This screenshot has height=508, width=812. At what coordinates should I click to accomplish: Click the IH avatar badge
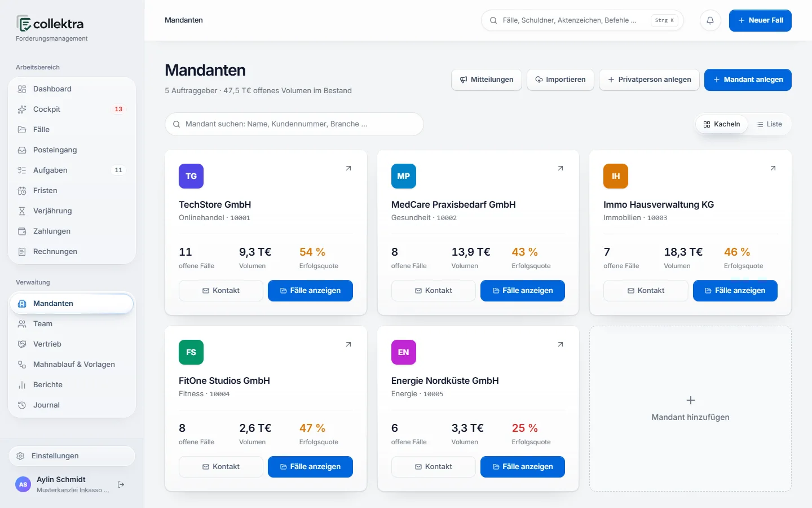click(x=616, y=176)
